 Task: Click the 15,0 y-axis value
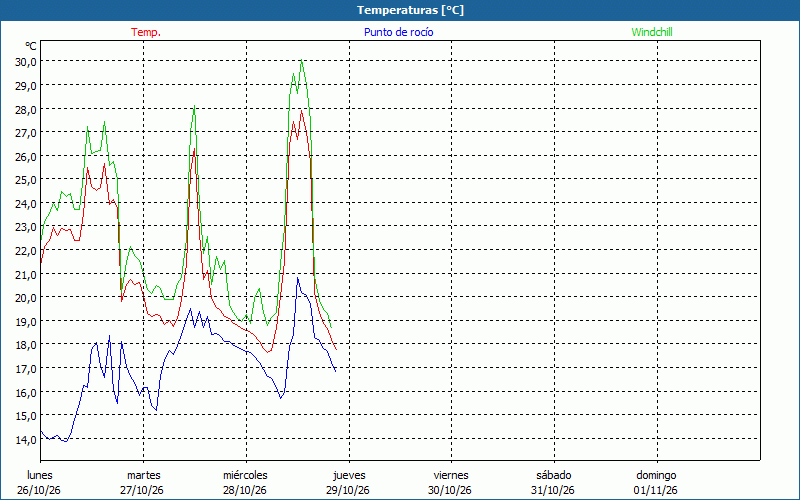tap(26, 416)
